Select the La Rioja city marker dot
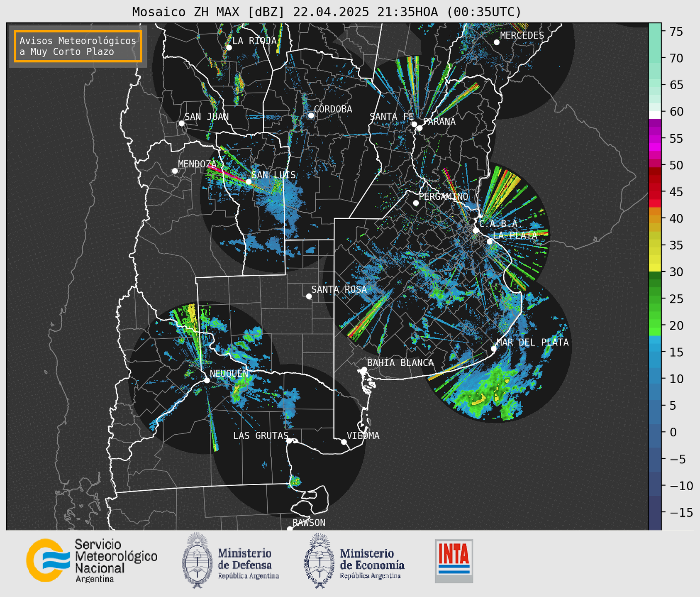 pyautogui.click(x=229, y=48)
